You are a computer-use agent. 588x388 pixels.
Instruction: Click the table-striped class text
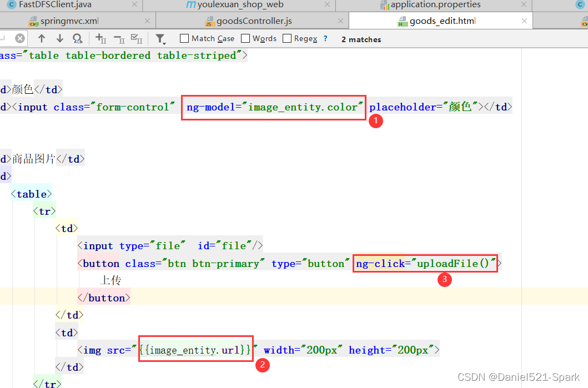[x=197, y=56]
